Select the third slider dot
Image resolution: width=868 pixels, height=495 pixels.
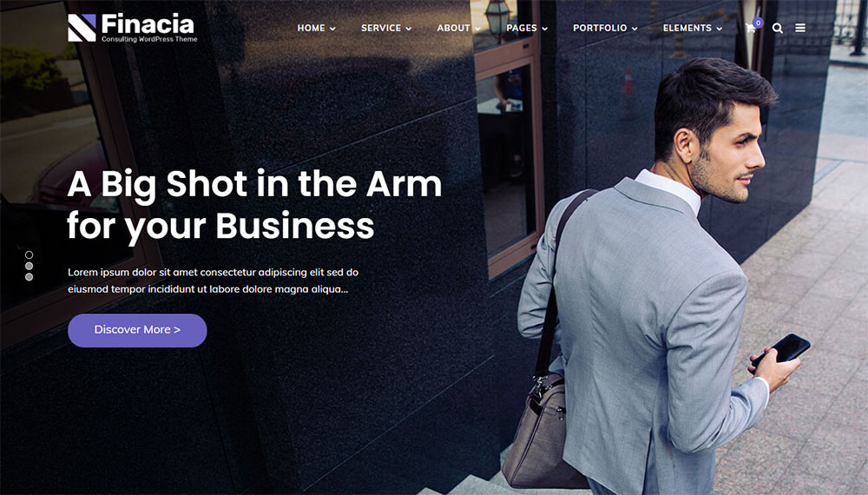[x=29, y=277]
